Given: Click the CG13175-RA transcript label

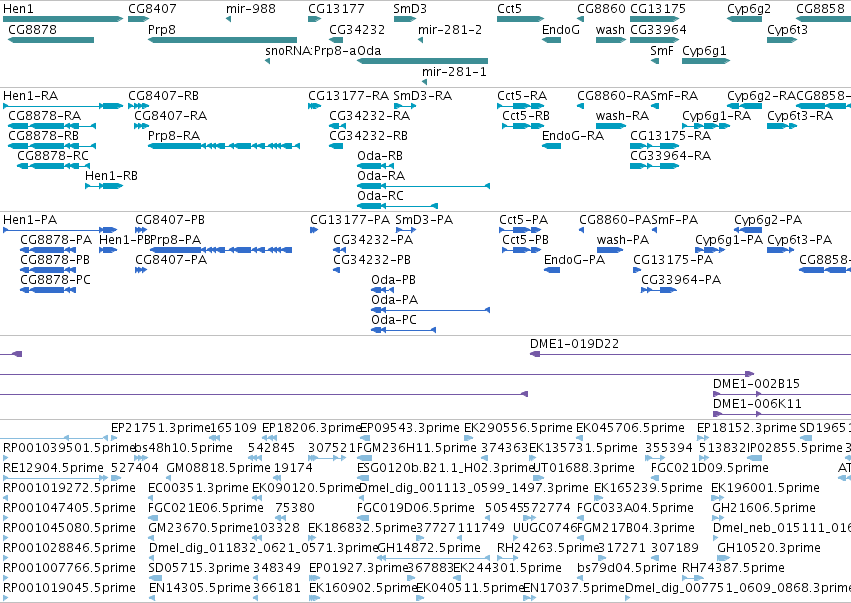Looking at the screenshot, I should [x=671, y=136].
